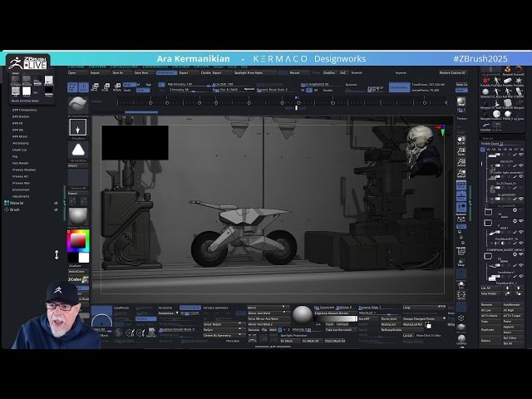Viewport: 532px width, 399px height.
Task: Click the folder arrow icon beside New Folder
Action: 508,293
